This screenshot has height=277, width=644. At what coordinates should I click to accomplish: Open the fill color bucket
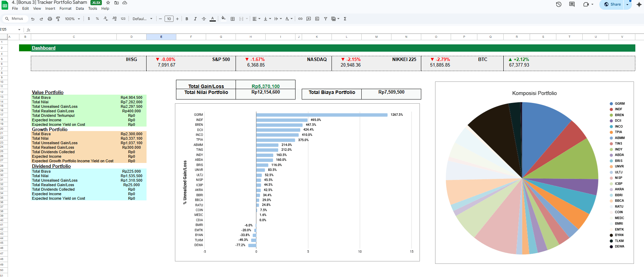pos(223,19)
